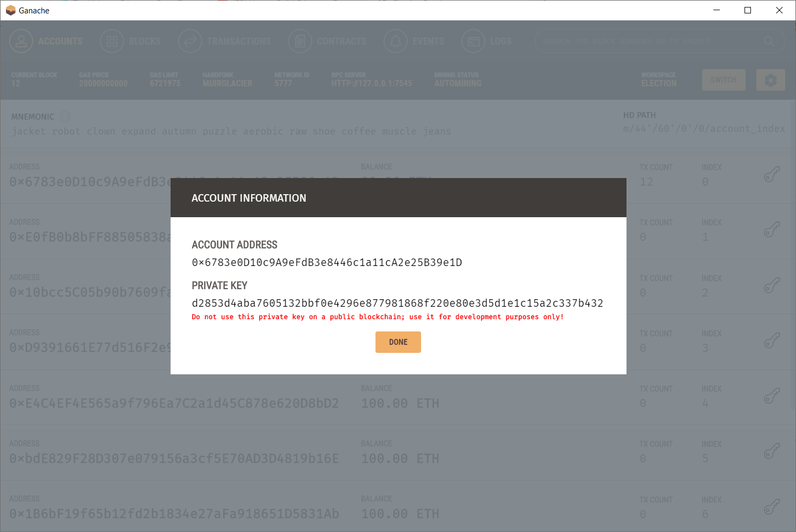796x532 pixels.
Task: Show key for account index 2
Action: pos(772,285)
